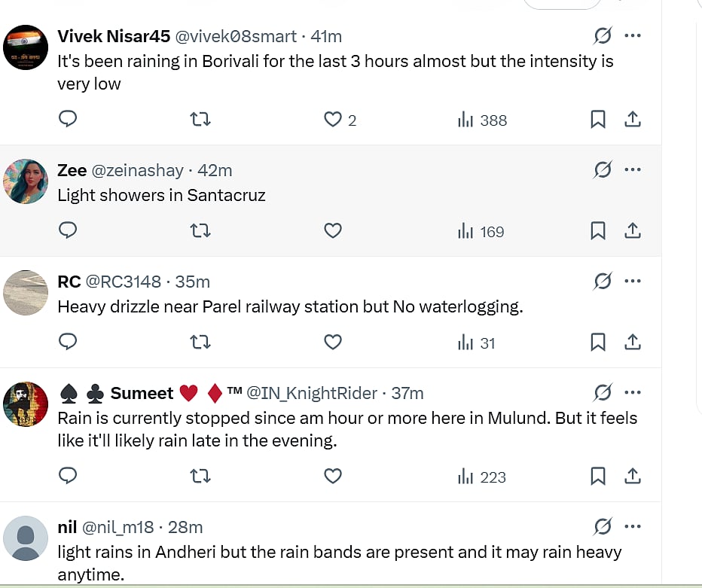Open @IN_KnightRider handle link
The width and height of the screenshot is (702, 588).
click(x=313, y=393)
